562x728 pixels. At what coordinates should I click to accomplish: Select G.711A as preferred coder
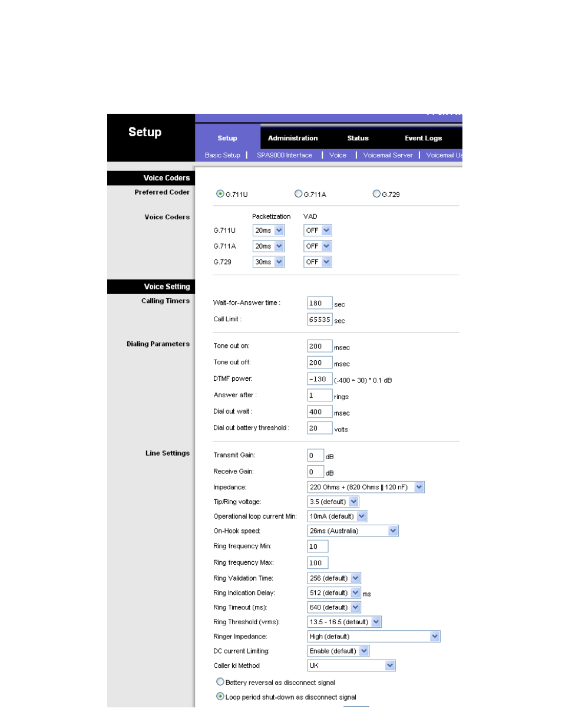[299, 194]
